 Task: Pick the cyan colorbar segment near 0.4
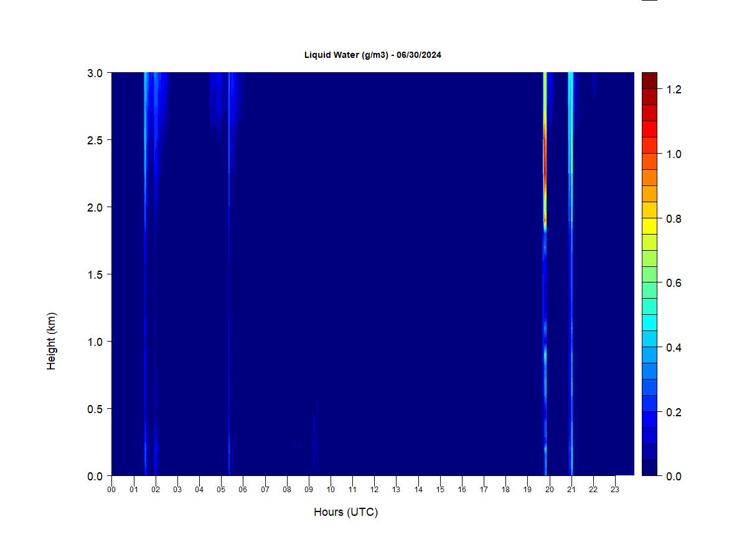click(649, 338)
